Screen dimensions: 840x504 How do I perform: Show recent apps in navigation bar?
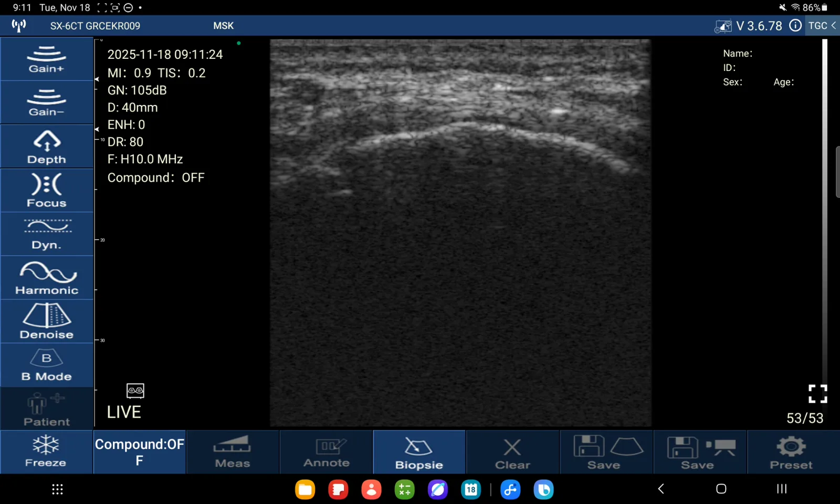point(782,489)
